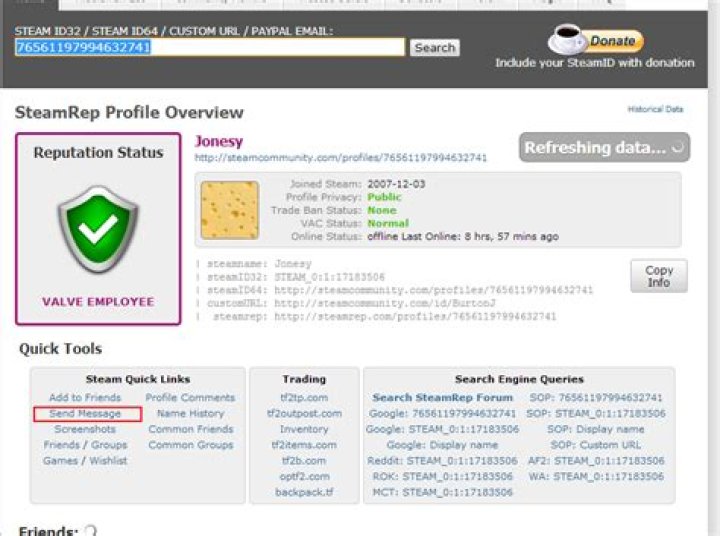
Task: Open Google: STEAM_0:1:17183506 query
Action: 442,429
